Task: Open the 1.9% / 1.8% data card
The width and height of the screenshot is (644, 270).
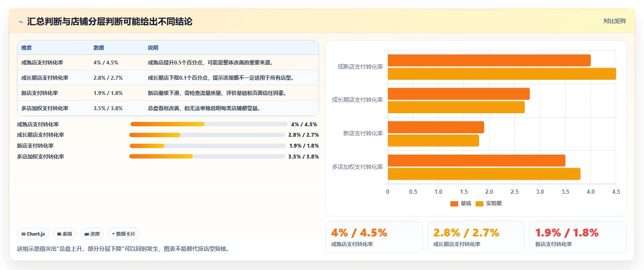Action: click(578, 237)
